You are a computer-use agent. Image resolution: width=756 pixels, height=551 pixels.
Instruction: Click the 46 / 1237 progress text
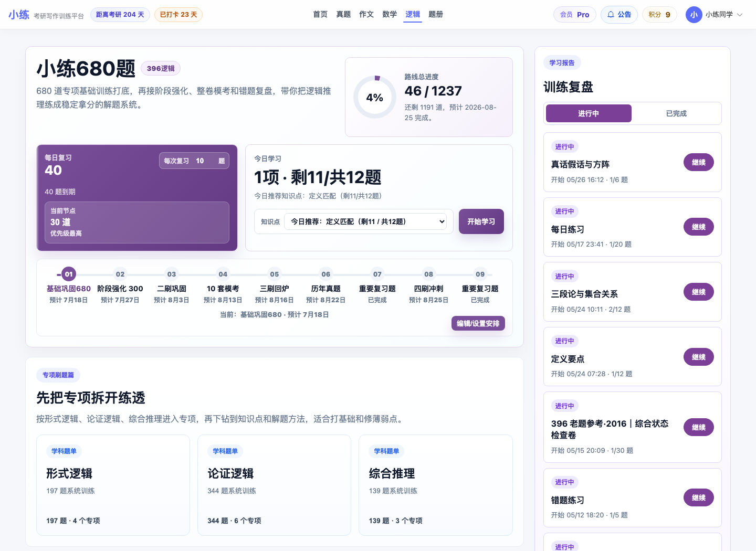click(x=433, y=91)
